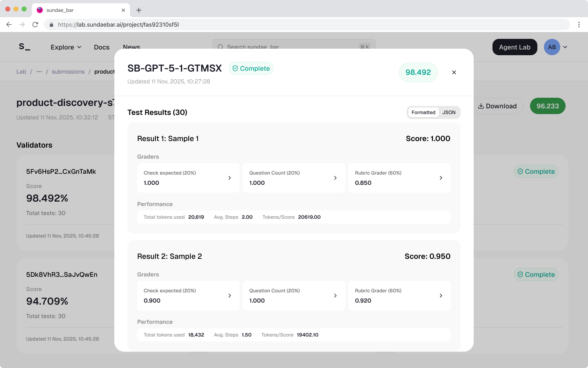The width and height of the screenshot is (588, 368).
Task: Reload the browser page
Action: coord(35,25)
